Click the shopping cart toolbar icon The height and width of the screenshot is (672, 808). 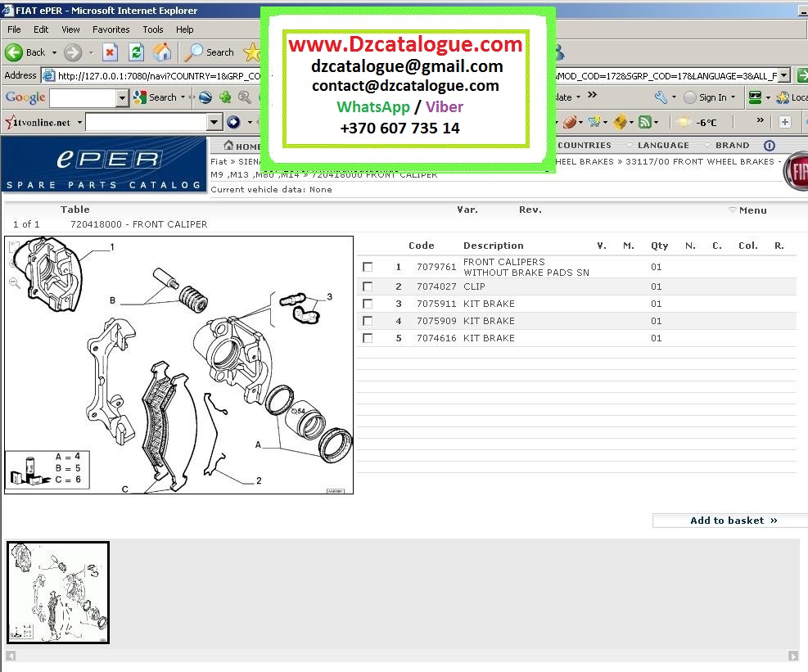click(594, 122)
